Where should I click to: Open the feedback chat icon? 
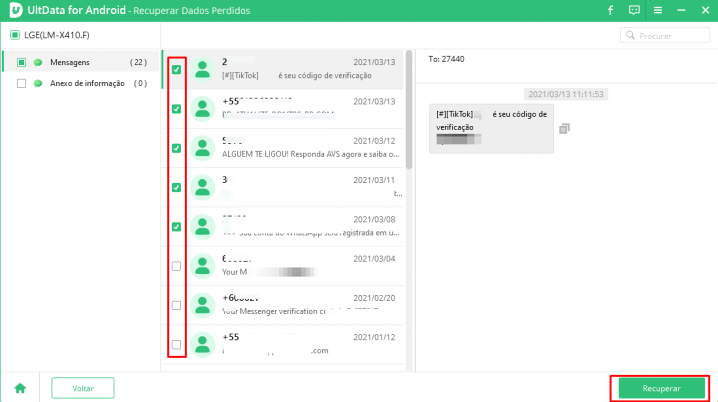coord(635,11)
